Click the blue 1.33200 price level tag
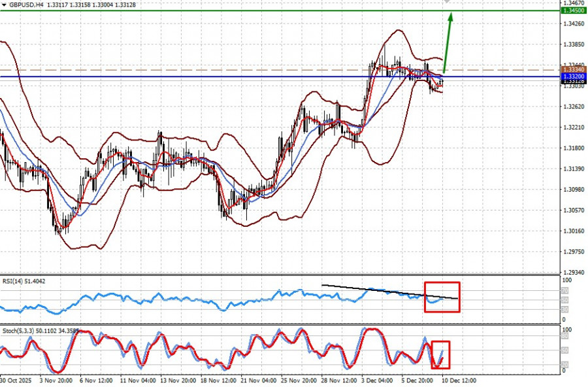Screen dimensions: 588x387 (574, 76)
